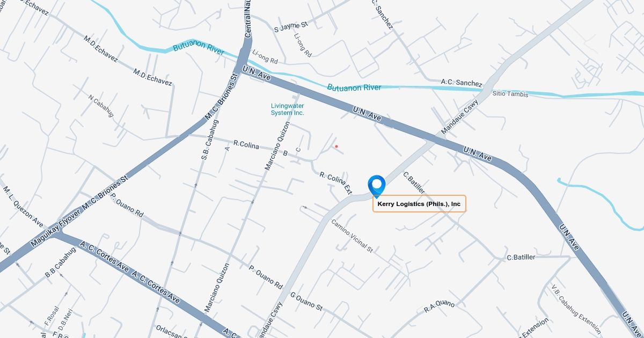Image resolution: width=644 pixels, height=338 pixels.
Task: Click the V.B. Cabahug Extension label
Action: point(576,309)
